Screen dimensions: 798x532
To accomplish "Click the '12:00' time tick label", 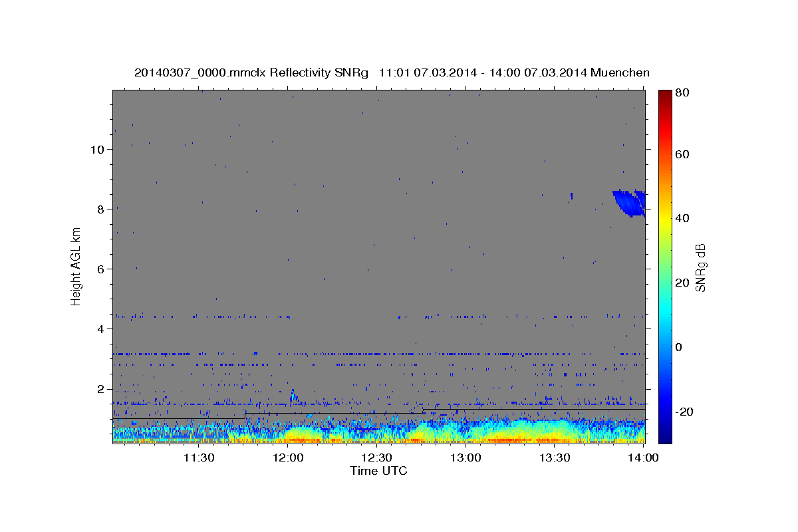I will coord(288,458).
